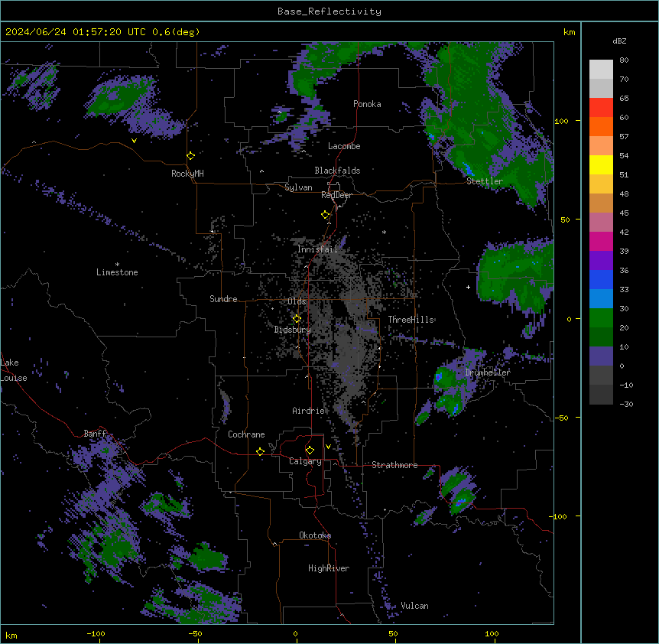This screenshot has width=659, height=644.
Task: Click the ThreeHills town label
Action: [411, 320]
